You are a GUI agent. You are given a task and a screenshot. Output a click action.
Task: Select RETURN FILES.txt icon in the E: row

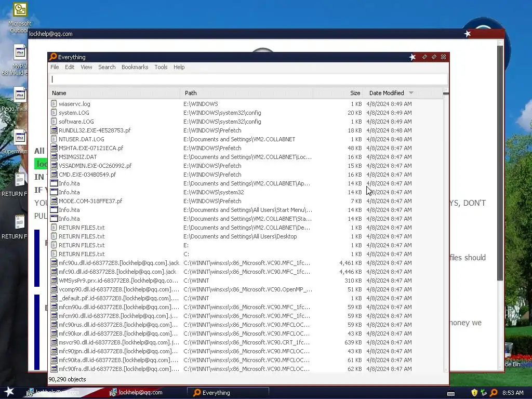pyautogui.click(x=54, y=245)
